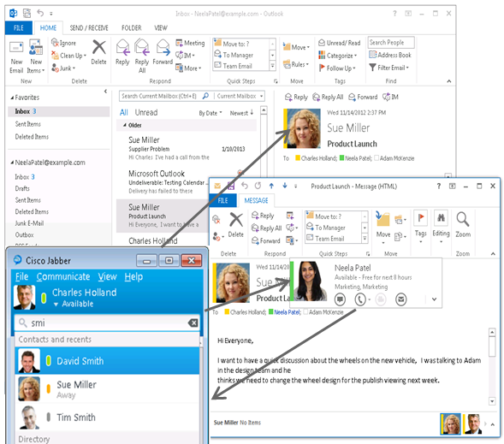Show All messages filter
Screen dimensions: 504x444
124,112
